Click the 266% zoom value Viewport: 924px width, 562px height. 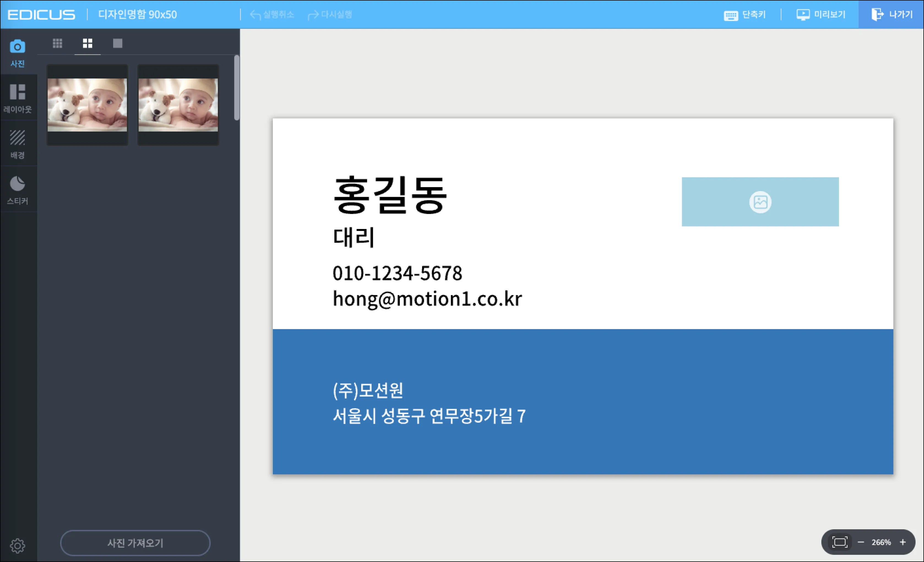(881, 542)
